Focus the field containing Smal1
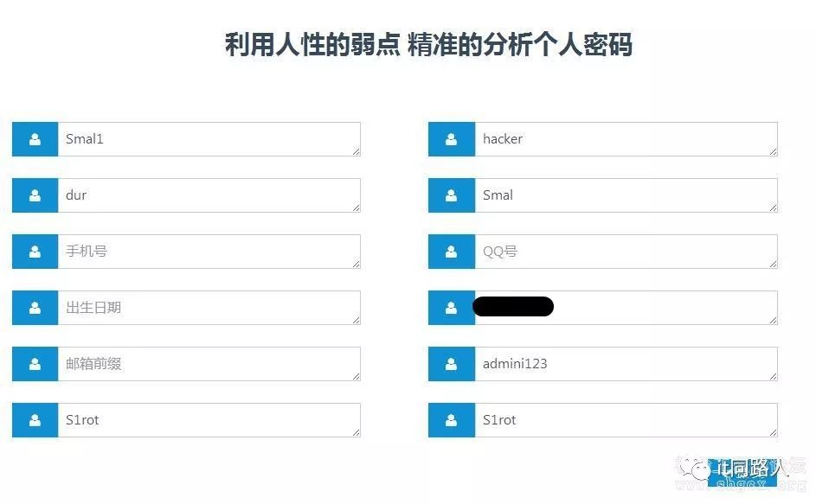This screenshot has height=504, width=816. tap(208, 139)
